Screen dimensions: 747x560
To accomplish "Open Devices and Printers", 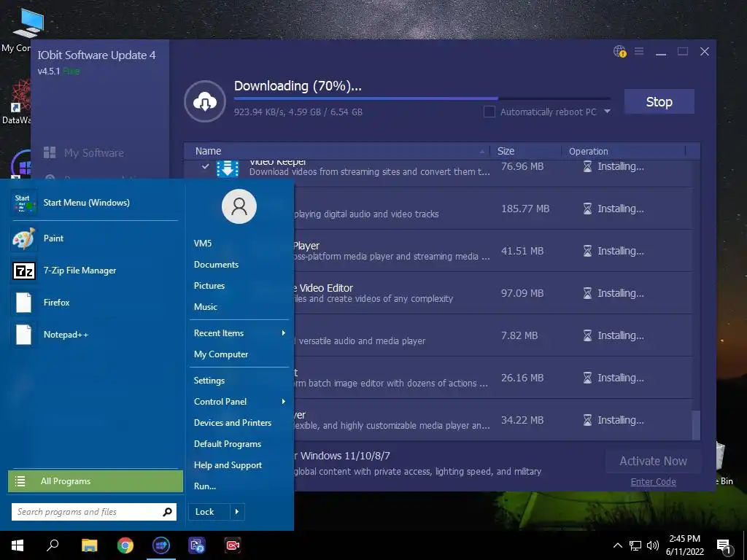I will coord(233,423).
